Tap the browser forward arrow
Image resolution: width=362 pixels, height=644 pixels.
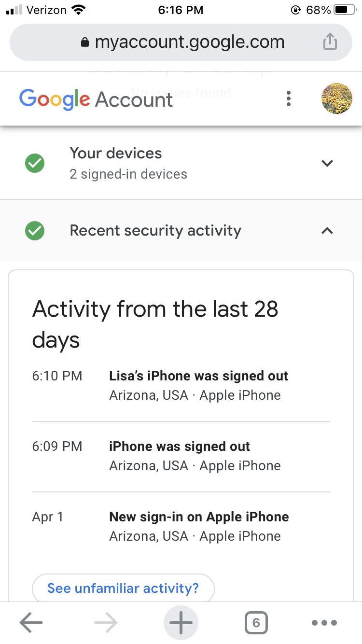pos(106,623)
